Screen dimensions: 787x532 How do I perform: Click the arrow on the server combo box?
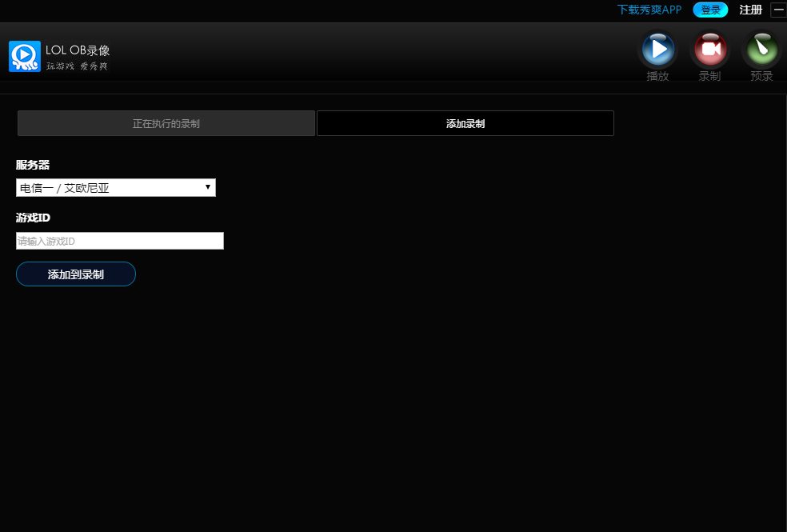click(208, 187)
